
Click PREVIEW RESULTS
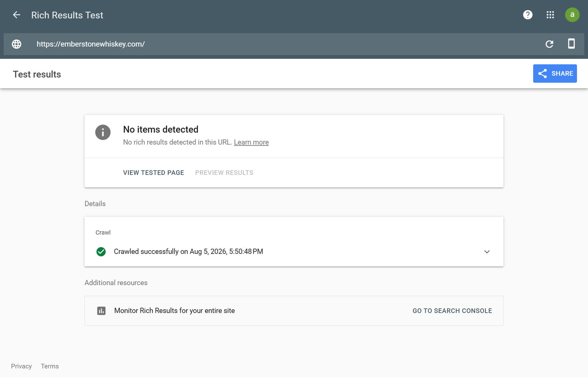tap(224, 173)
